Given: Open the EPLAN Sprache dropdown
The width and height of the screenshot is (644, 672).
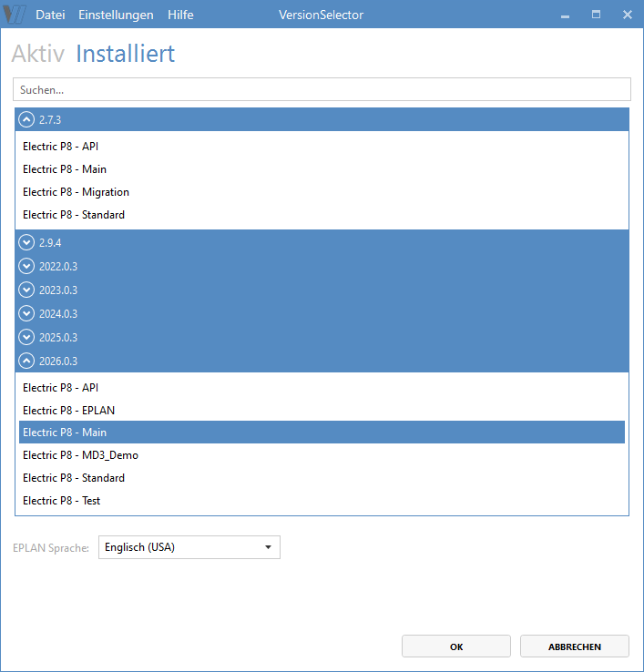Looking at the screenshot, I should (x=189, y=547).
